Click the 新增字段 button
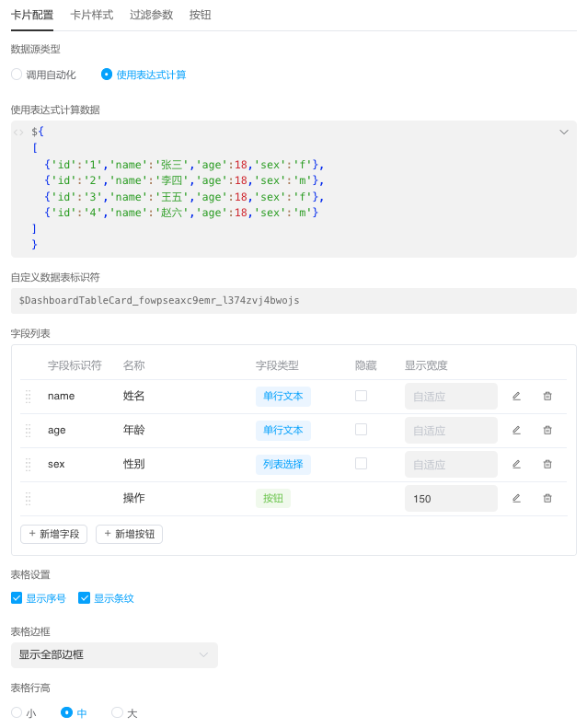 (x=54, y=534)
